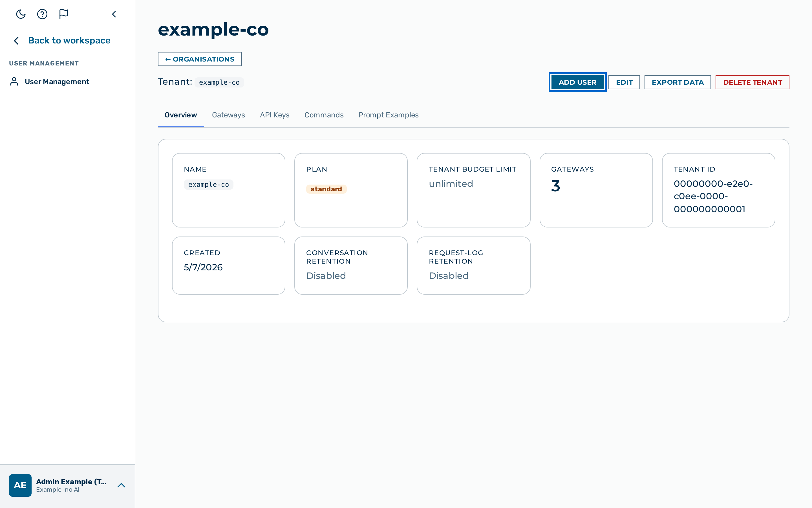The image size is (812, 508).
Task: Switch to the Commands tab
Action: pyautogui.click(x=324, y=115)
